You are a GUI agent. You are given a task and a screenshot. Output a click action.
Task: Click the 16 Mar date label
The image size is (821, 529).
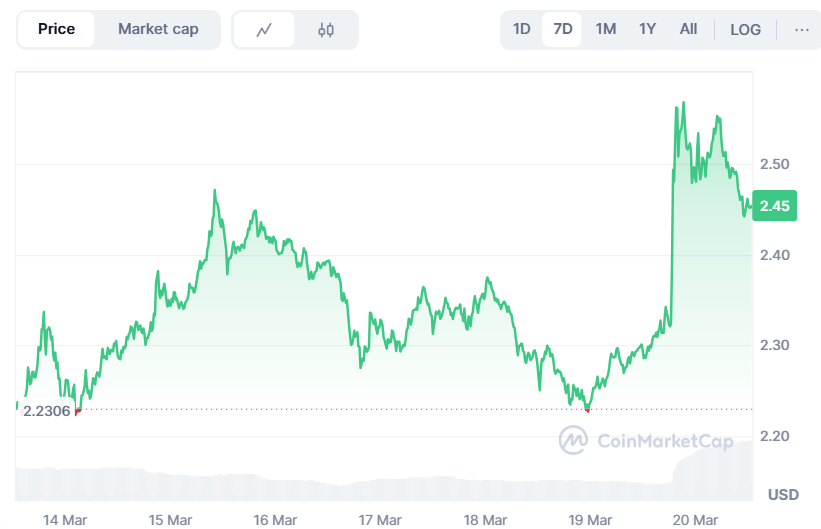click(x=276, y=519)
